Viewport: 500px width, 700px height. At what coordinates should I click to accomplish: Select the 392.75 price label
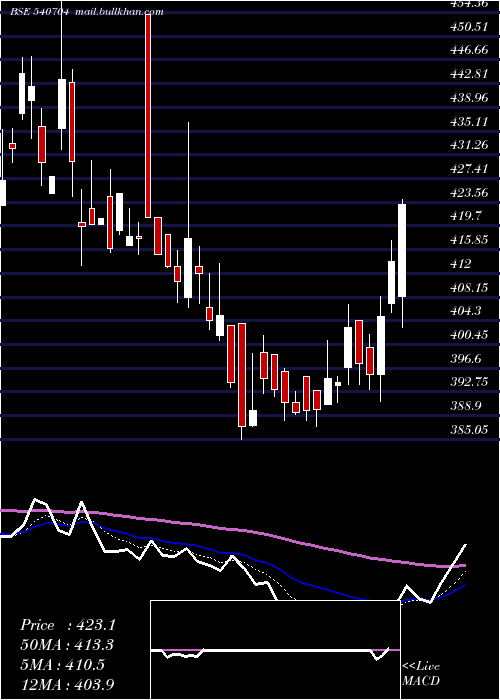(468, 382)
